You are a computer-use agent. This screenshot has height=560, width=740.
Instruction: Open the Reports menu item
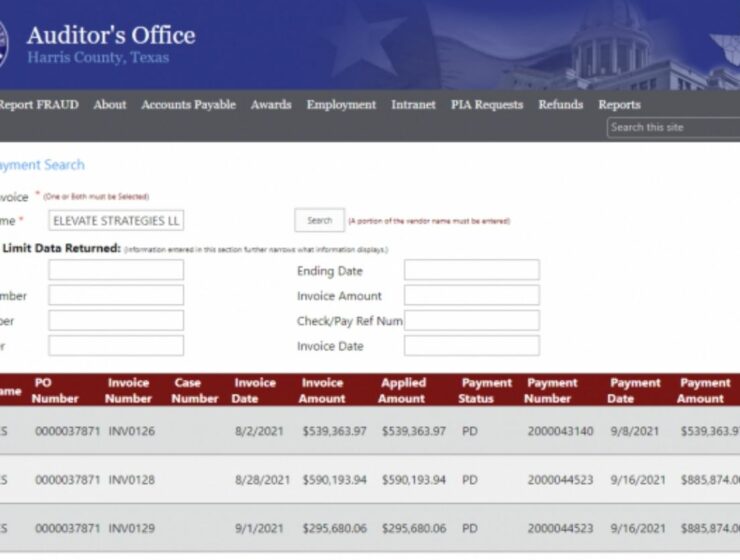tap(619, 105)
